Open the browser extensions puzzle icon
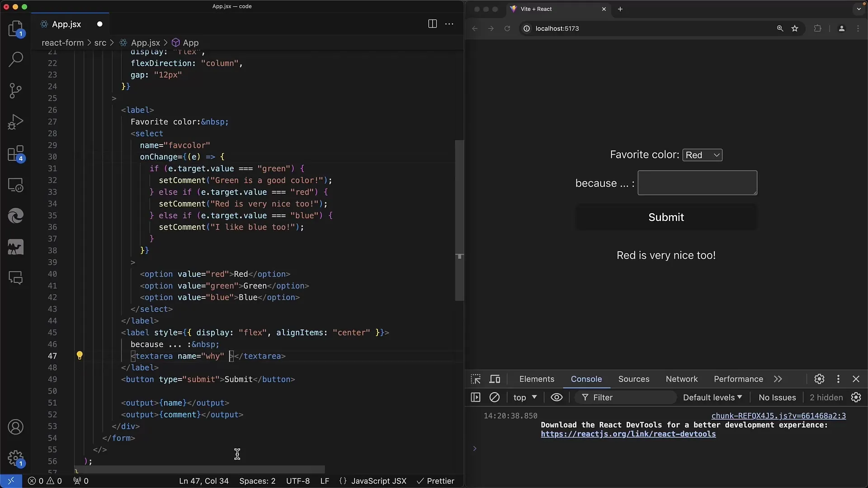 click(817, 28)
